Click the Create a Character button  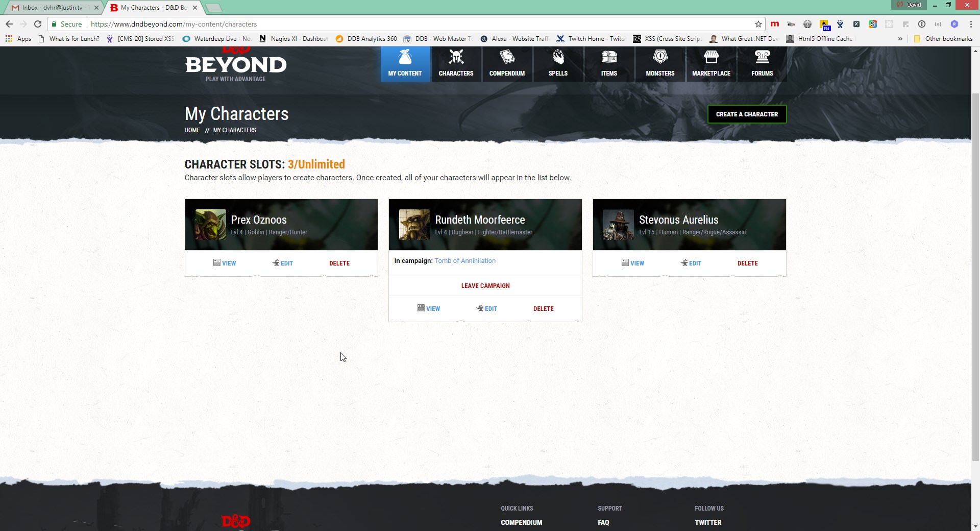coord(747,114)
